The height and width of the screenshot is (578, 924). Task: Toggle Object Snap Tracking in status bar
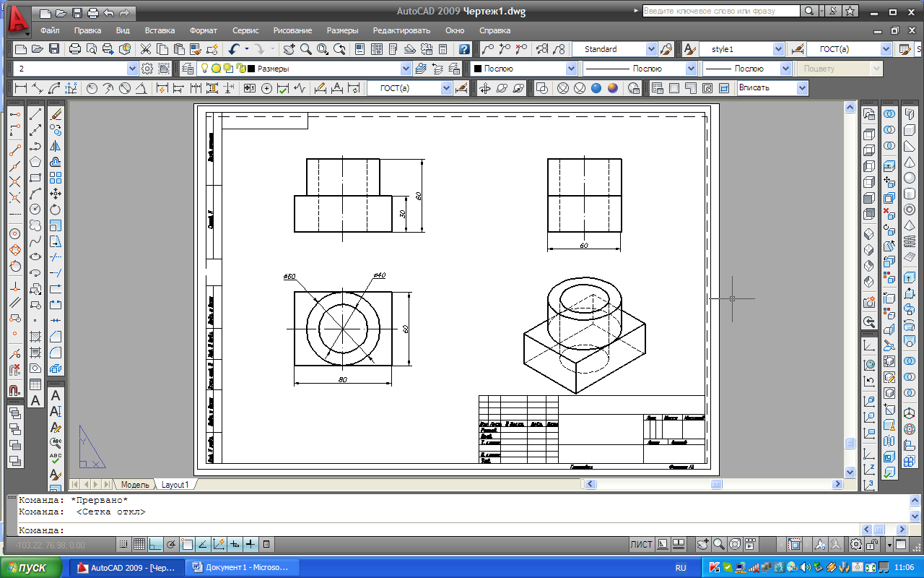[203, 544]
